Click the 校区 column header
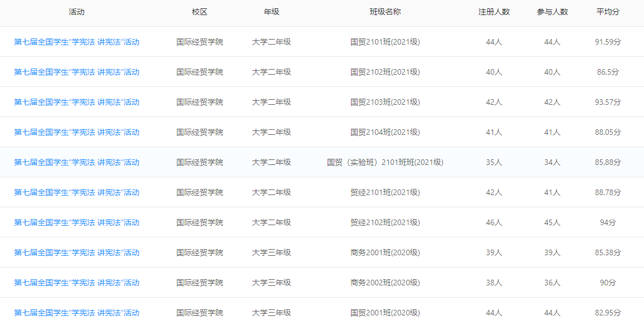Viewport: 644px width, 326px height. click(x=200, y=12)
